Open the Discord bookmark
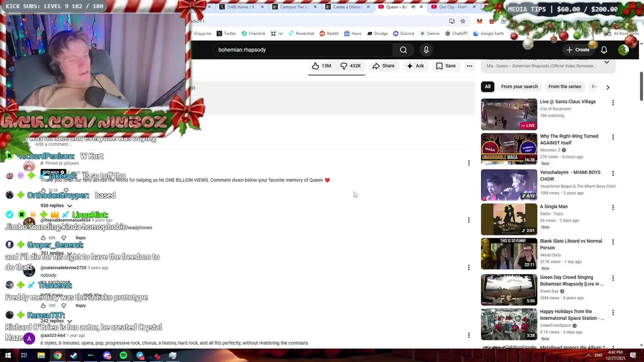644x362 pixels. coord(404,34)
